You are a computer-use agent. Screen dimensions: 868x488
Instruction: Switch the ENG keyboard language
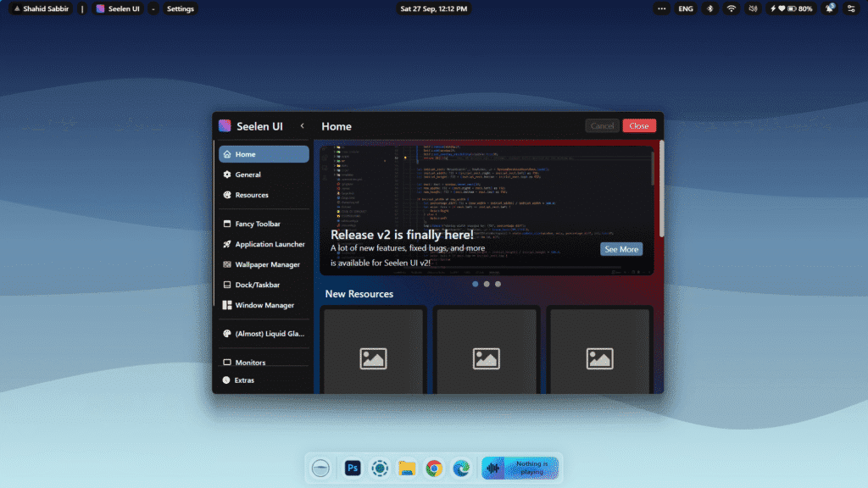click(x=685, y=8)
